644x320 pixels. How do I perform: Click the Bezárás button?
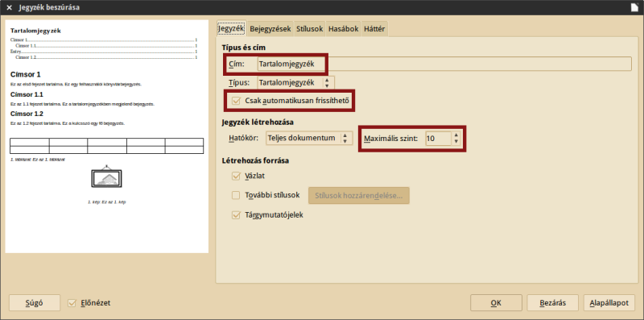(x=553, y=303)
